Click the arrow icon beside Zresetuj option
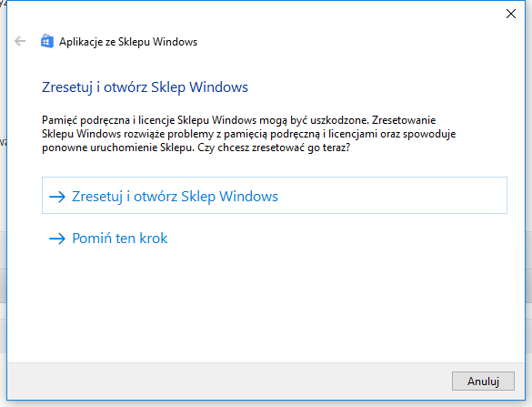The width and height of the screenshot is (532, 407). [x=57, y=197]
